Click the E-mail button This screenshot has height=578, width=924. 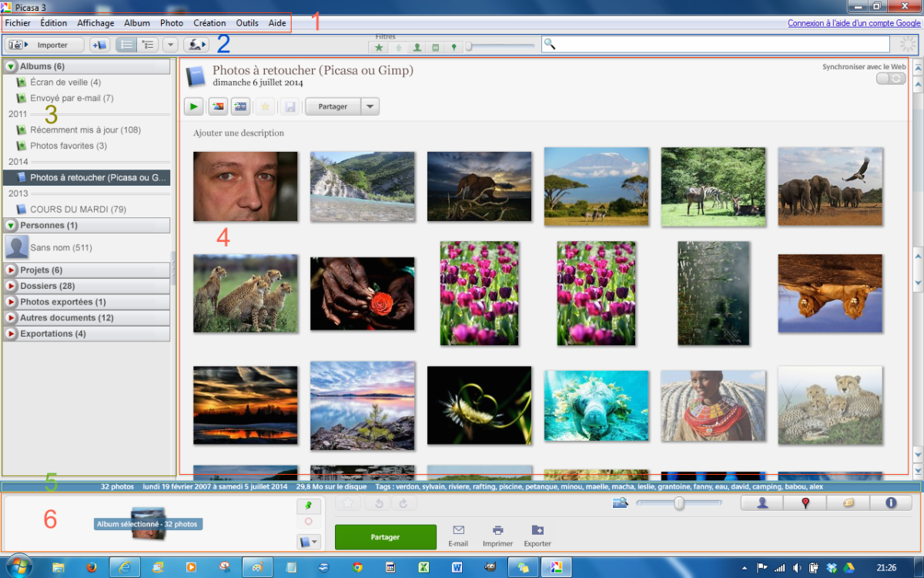458,536
